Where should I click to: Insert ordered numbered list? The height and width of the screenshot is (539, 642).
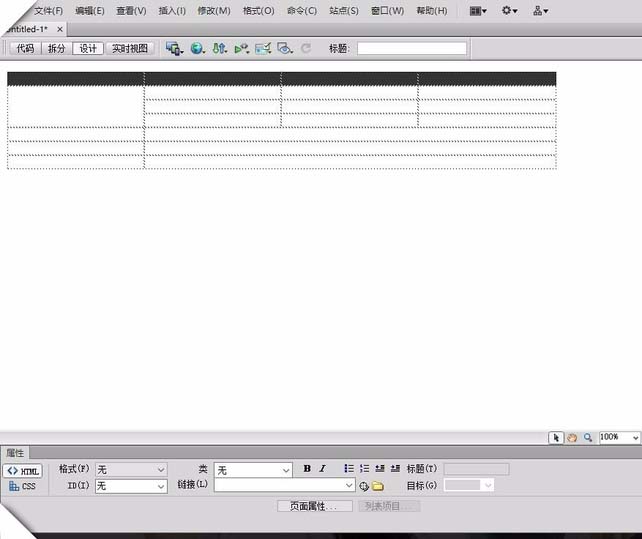tap(364, 468)
